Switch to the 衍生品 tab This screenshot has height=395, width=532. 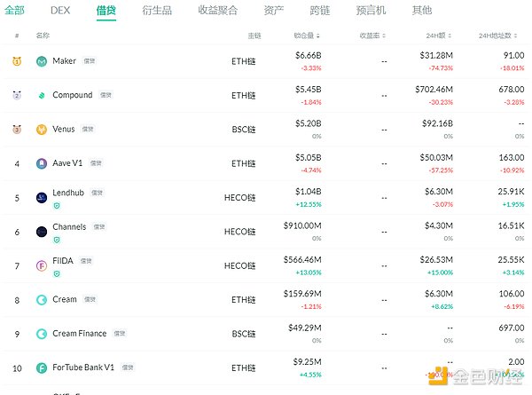coord(157,11)
